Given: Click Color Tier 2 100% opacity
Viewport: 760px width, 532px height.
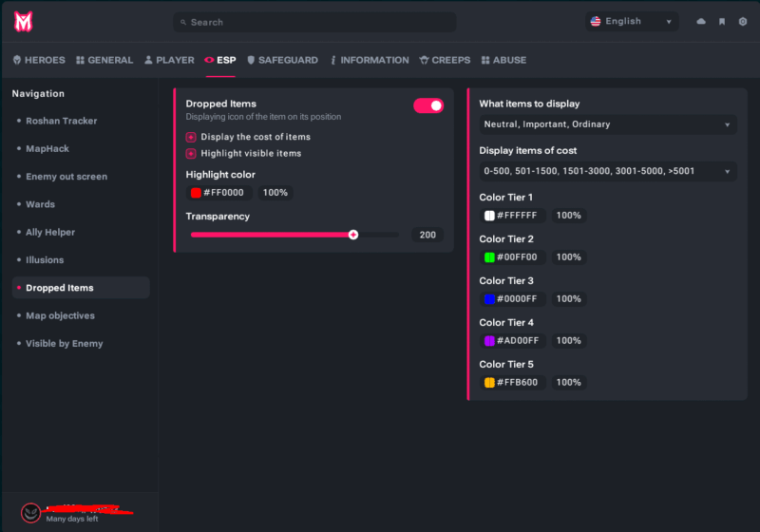Looking at the screenshot, I should pyautogui.click(x=568, y=257).
